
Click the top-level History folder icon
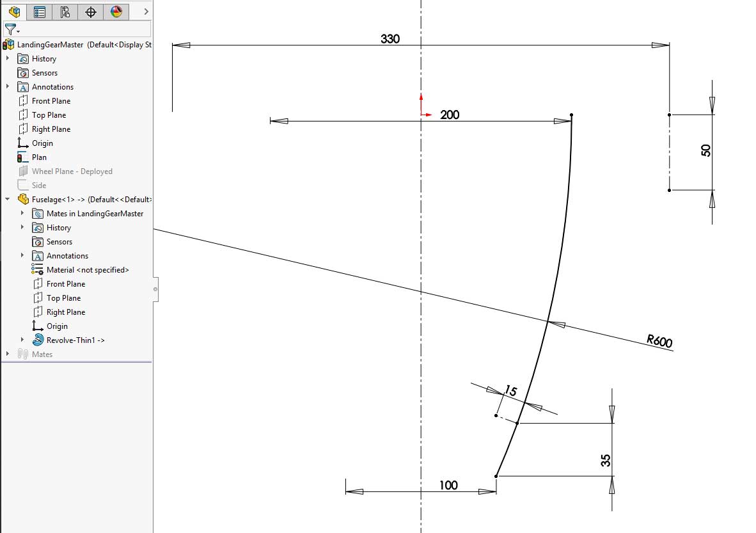click(22, 59)
